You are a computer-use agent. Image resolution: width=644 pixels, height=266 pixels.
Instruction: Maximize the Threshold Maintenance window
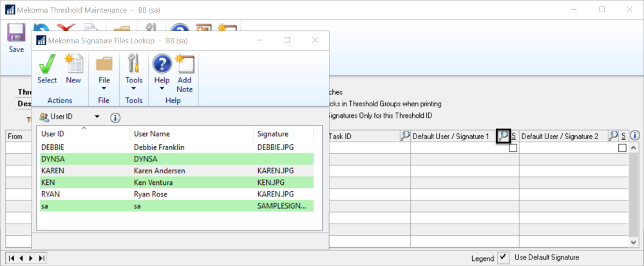click(601, 10)
